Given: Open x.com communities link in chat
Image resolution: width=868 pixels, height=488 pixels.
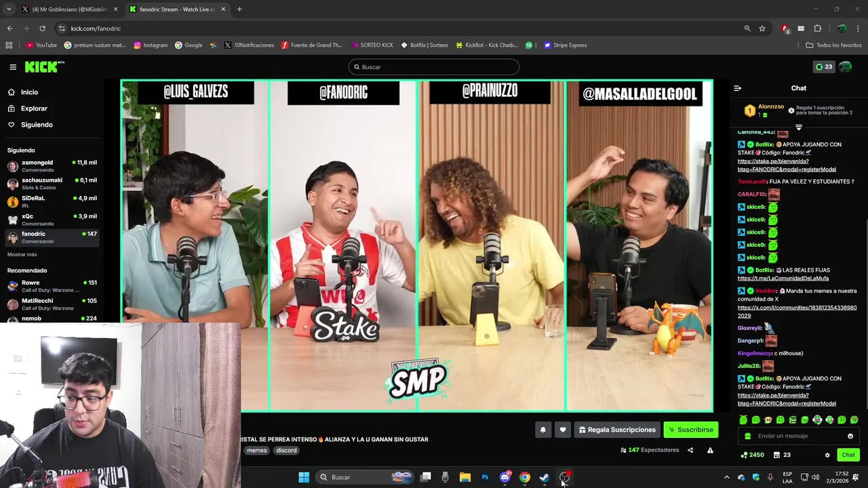Looking at the screenshot, I should click(x=797, y=312).
